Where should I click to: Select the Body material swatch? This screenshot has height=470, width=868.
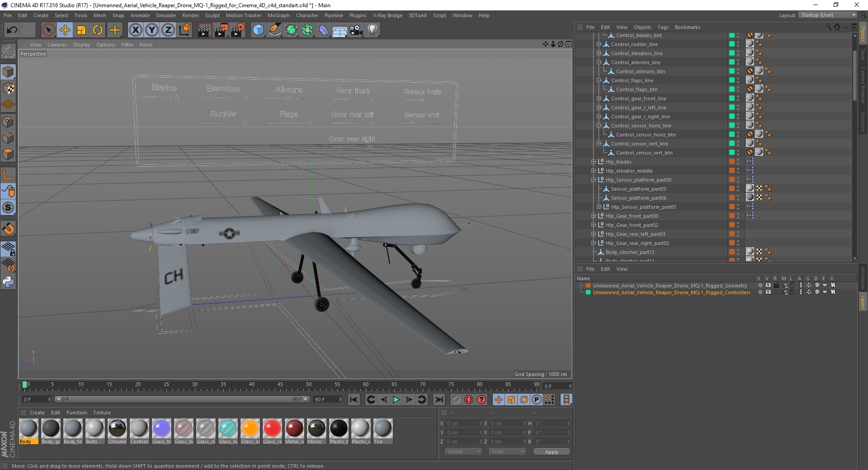(28, 432)
